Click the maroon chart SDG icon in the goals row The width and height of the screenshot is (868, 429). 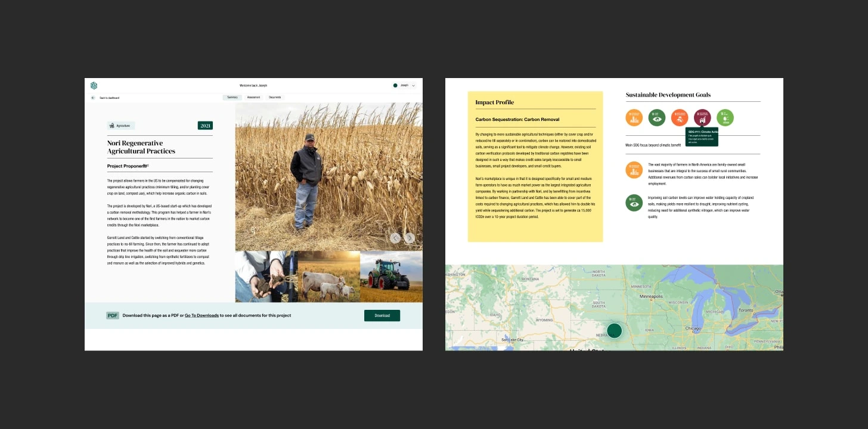[702, 118]
